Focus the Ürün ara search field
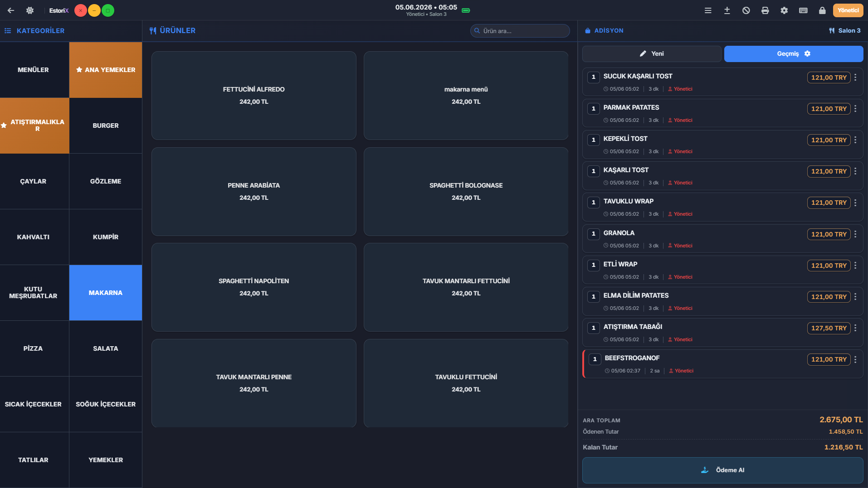868x488 pixels. point(520,31)
